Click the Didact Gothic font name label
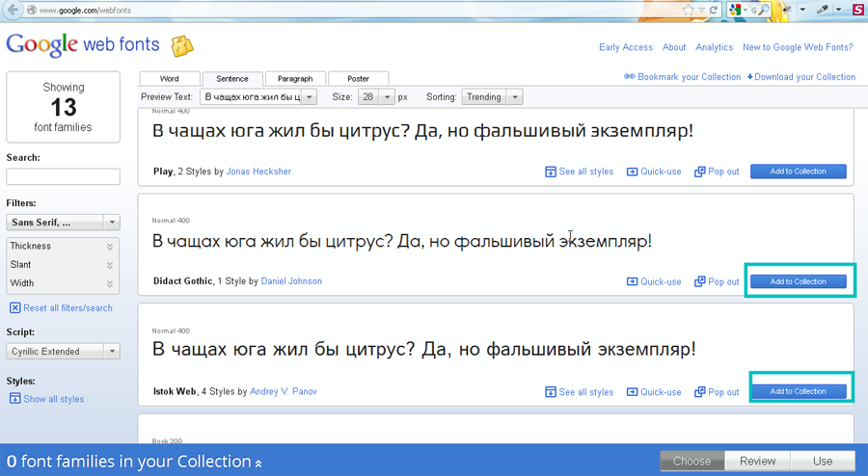The width and height of the screenshot is (868, 476). [182, 280]
